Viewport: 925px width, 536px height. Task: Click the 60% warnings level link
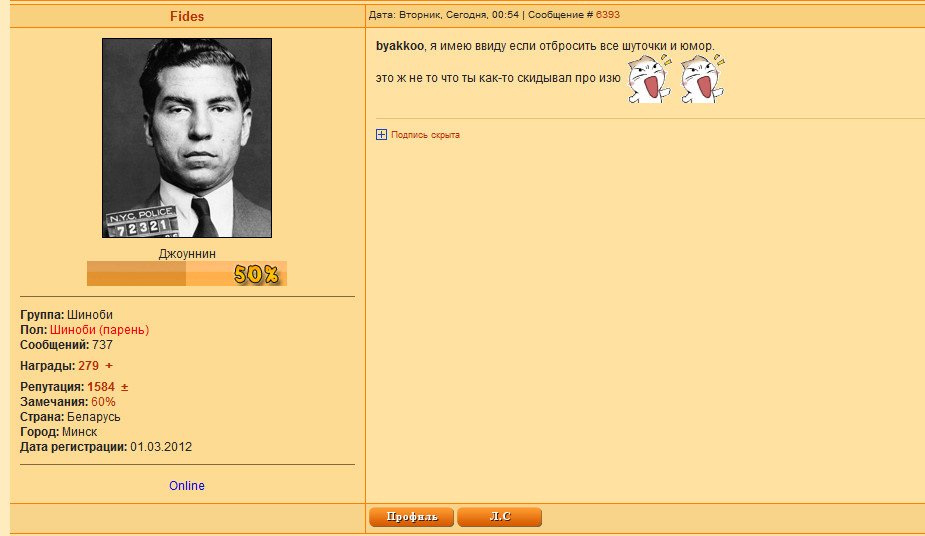pos(103,402)
